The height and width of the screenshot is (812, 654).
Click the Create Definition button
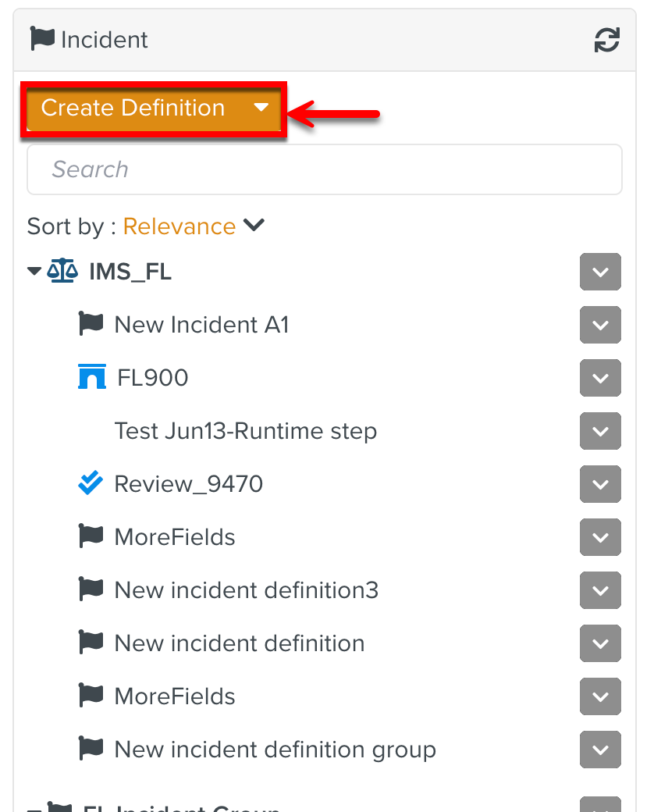coord(133,108)
